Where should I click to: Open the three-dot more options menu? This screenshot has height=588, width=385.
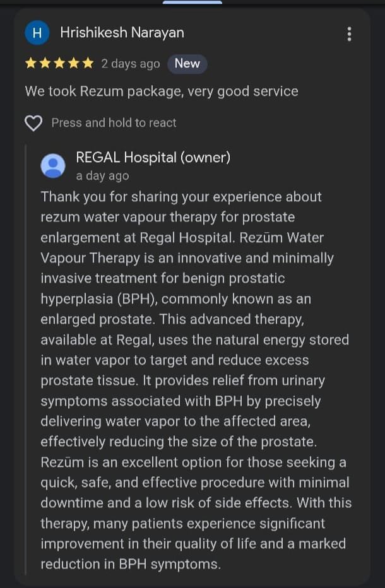tap(349, 34)
